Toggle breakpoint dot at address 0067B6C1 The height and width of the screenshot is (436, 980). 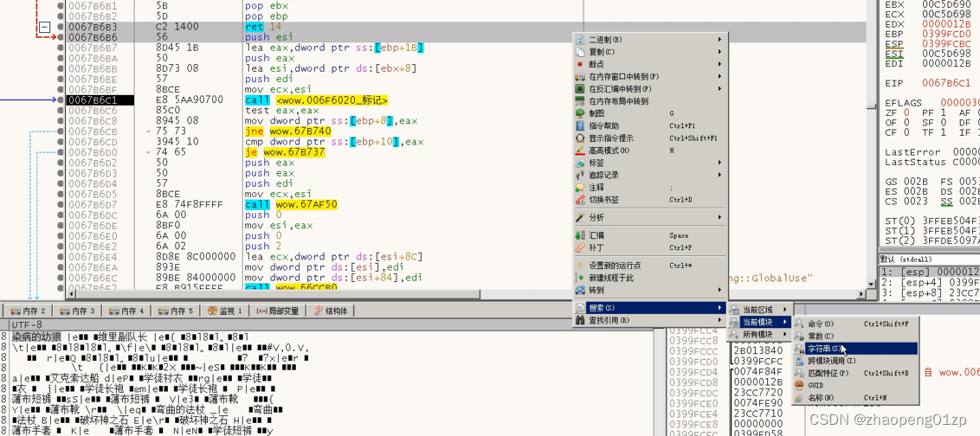(x=60, y=100)
